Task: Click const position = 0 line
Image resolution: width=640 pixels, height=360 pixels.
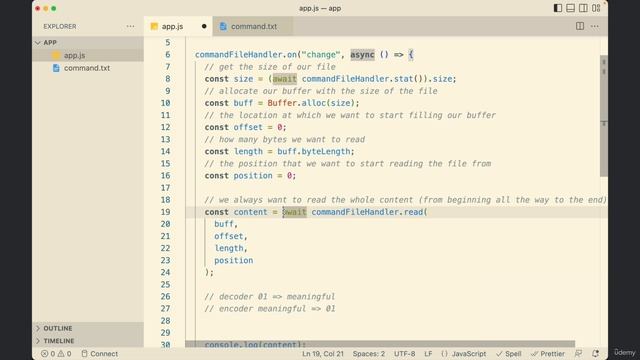Action: 250,176
